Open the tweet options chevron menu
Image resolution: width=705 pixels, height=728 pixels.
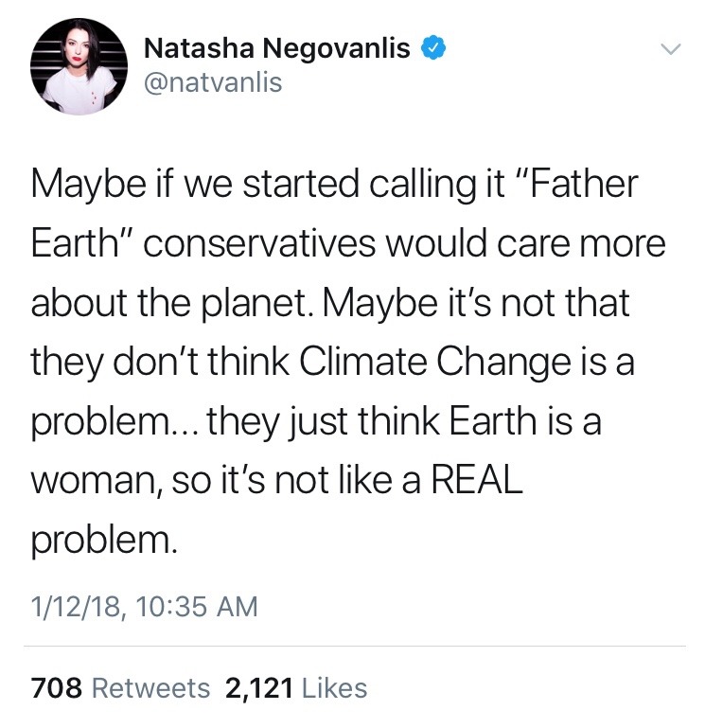click(x=669, y=48)
